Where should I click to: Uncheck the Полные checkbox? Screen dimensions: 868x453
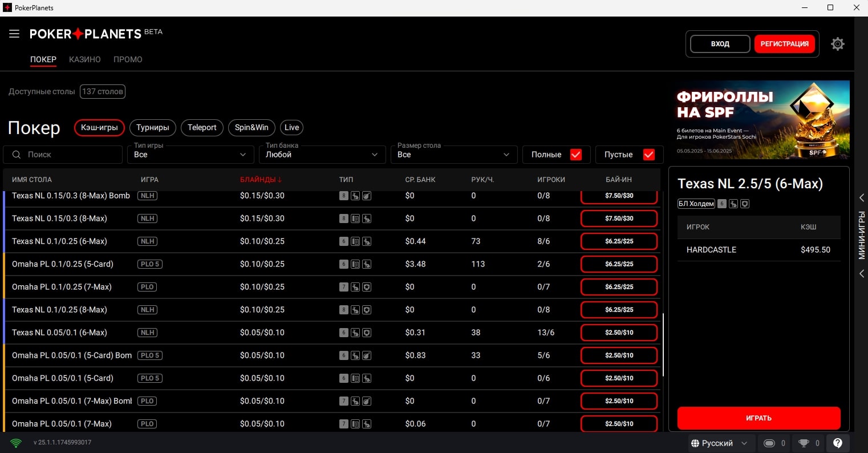tap(575, 155)
